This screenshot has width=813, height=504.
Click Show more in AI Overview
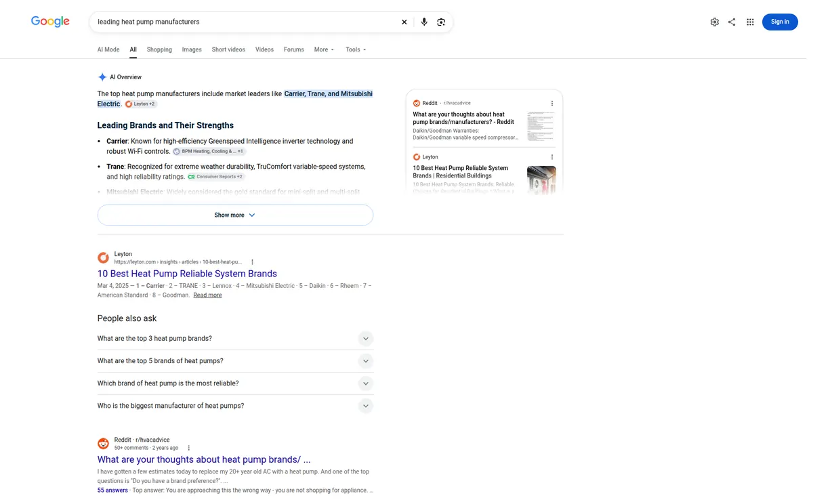coord(235,215)
